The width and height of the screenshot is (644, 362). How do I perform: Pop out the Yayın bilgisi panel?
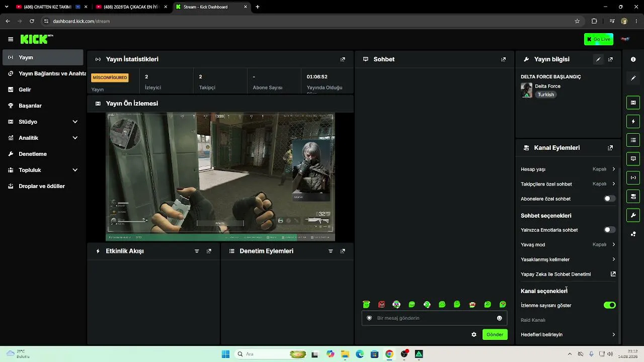click(x=610, y=59)
